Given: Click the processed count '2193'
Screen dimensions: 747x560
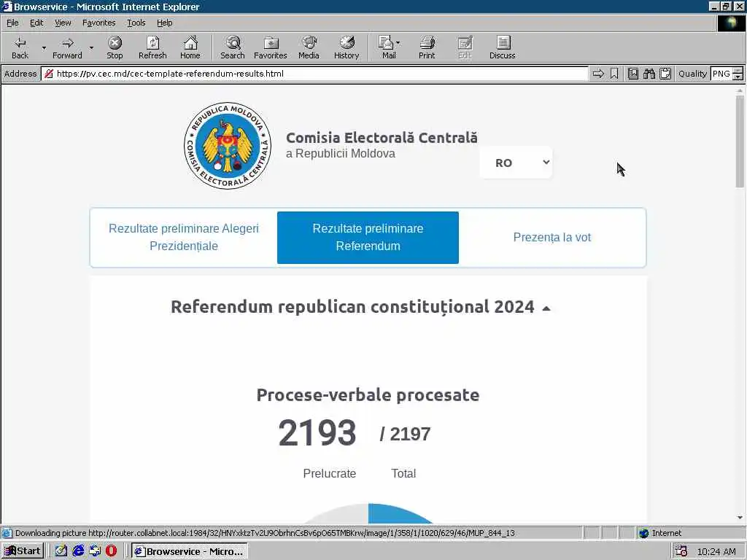Looking at the screenshot, I should 317,433.
